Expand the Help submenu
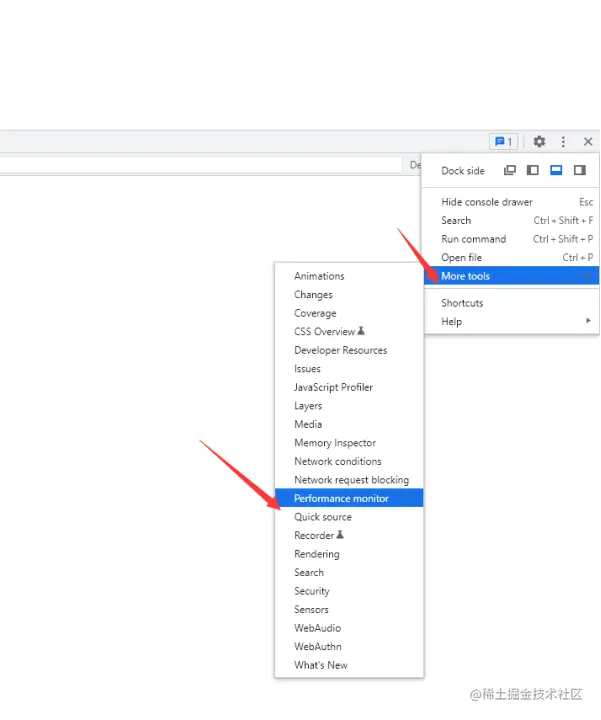The image size is (601, 720). pyautogui.click(x=511, y=321)
